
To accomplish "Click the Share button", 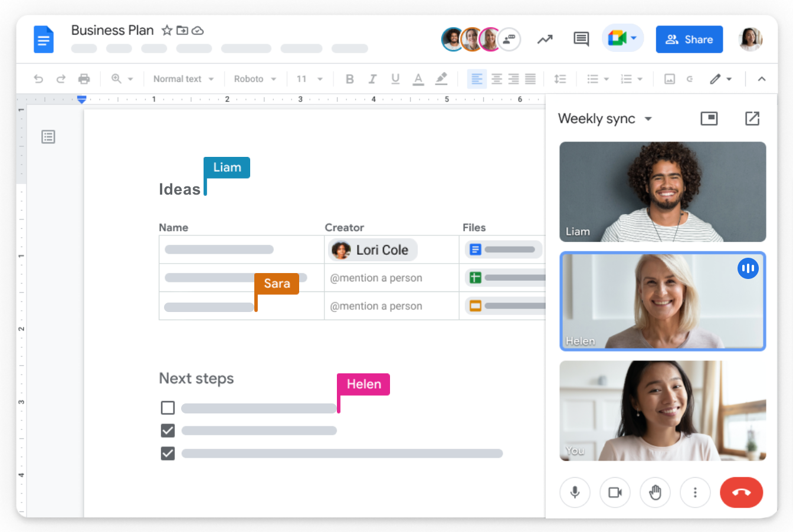I will 689,39.
